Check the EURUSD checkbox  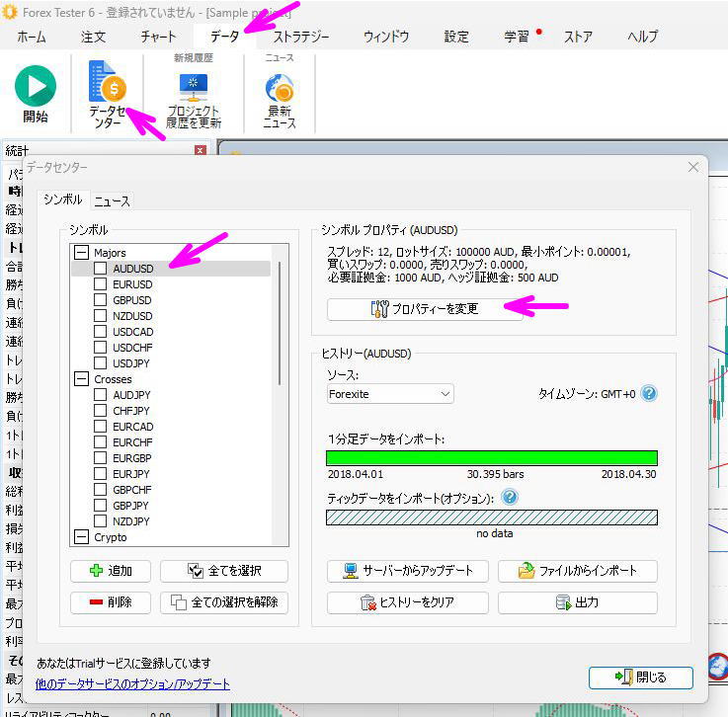[x=101, y=284]
